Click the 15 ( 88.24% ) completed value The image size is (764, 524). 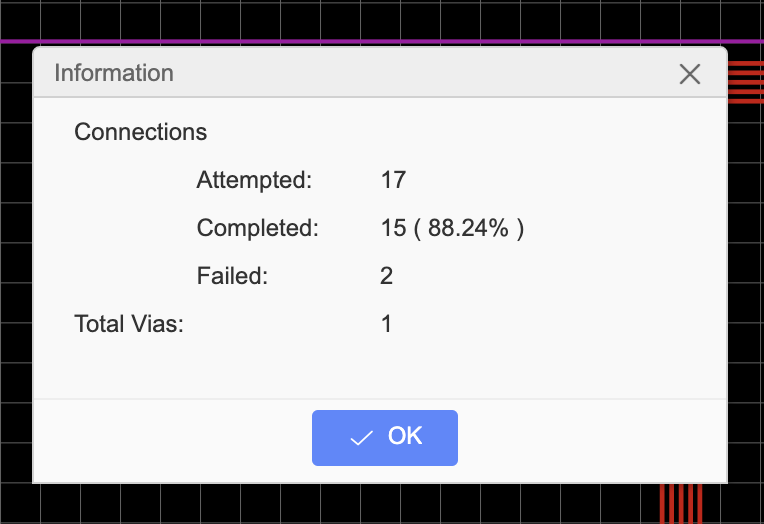pos(452,228)
